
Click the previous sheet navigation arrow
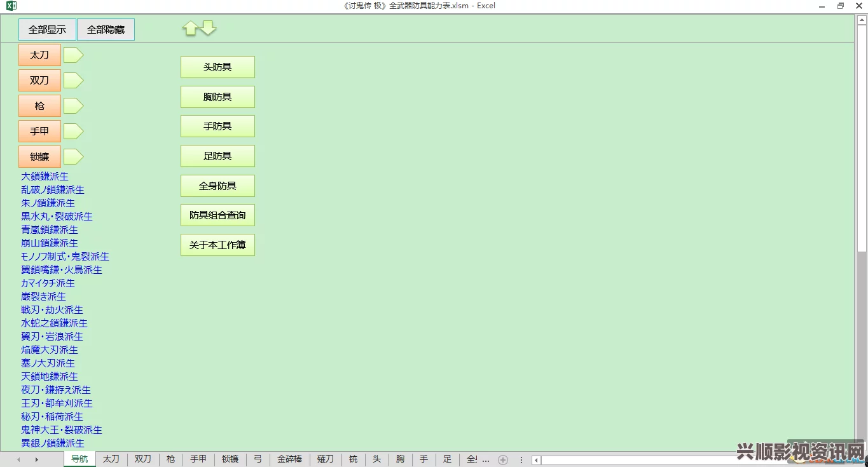click(x=18, y=460)
